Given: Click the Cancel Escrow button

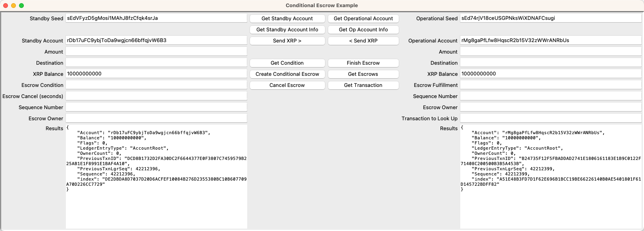Looking at the screenshot, I should tap(287, 85).
